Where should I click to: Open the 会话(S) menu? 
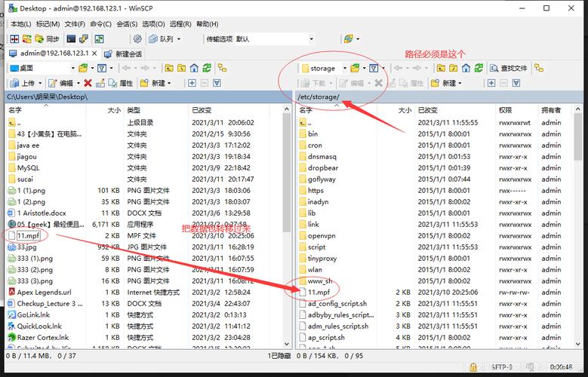[x=127, y=24]
